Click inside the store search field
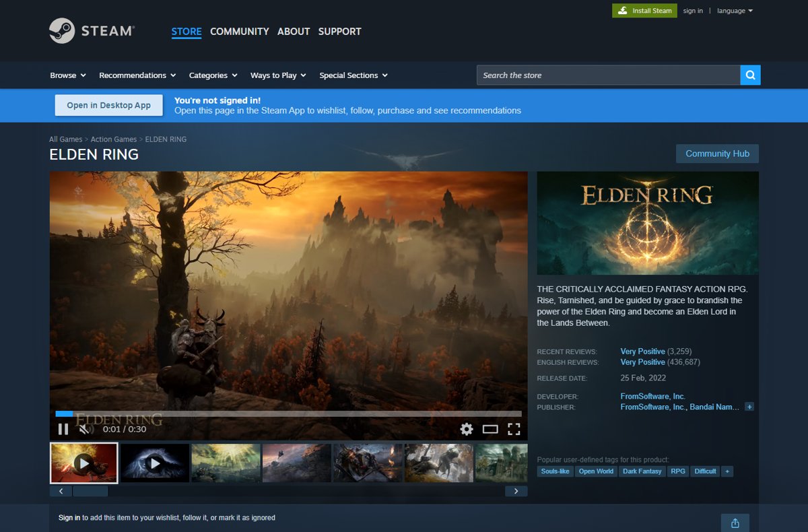This screenshot has width=808, height=532. point(609,75)
